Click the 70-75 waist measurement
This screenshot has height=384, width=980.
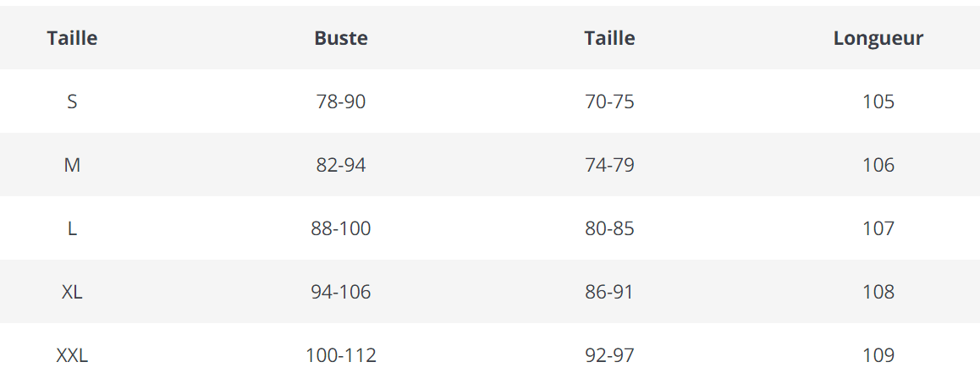(x=609, y=101)
